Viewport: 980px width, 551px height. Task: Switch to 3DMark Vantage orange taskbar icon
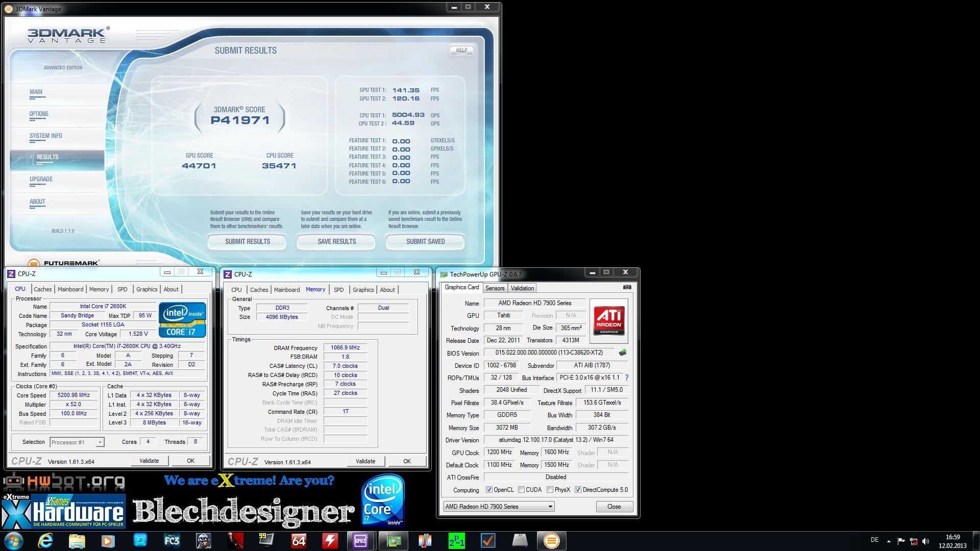[551, 541]
